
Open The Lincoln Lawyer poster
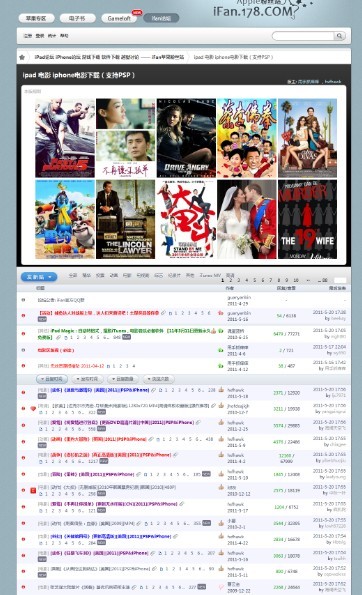(125, 219)
